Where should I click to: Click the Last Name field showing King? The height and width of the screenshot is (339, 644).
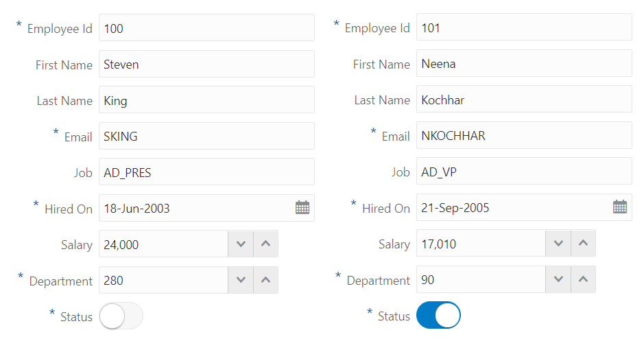click(x=206, y=100)
